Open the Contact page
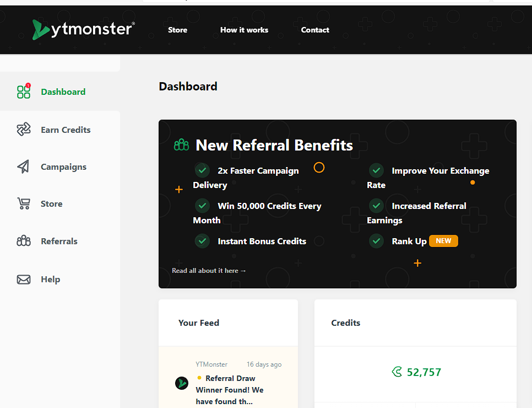 (x=315, y=30)
